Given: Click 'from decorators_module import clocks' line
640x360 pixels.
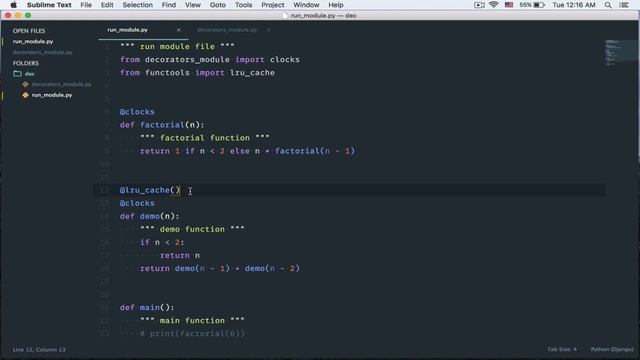Looking at the screenshot, I should click(210, 60).
